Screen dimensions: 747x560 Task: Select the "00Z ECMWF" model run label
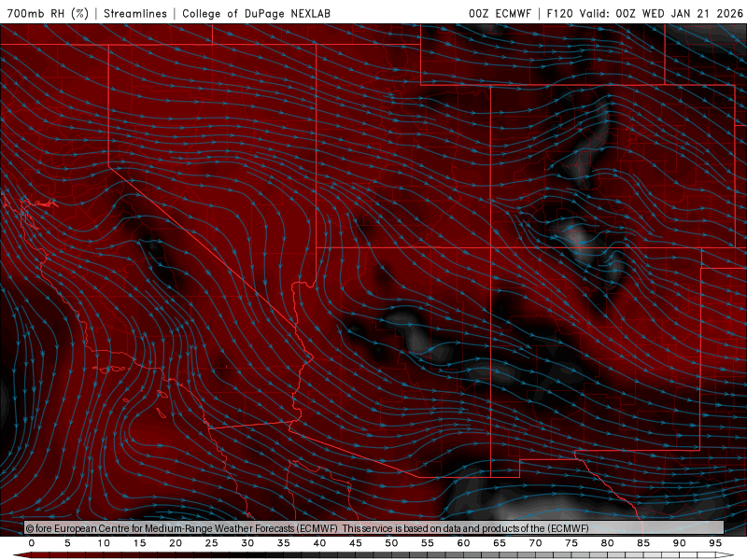[x=500, y=13]
